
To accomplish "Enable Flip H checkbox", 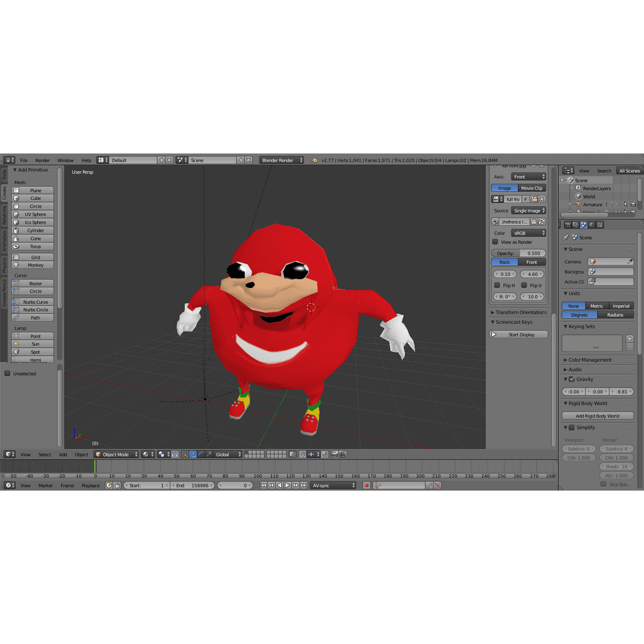I will coord(497,285).
